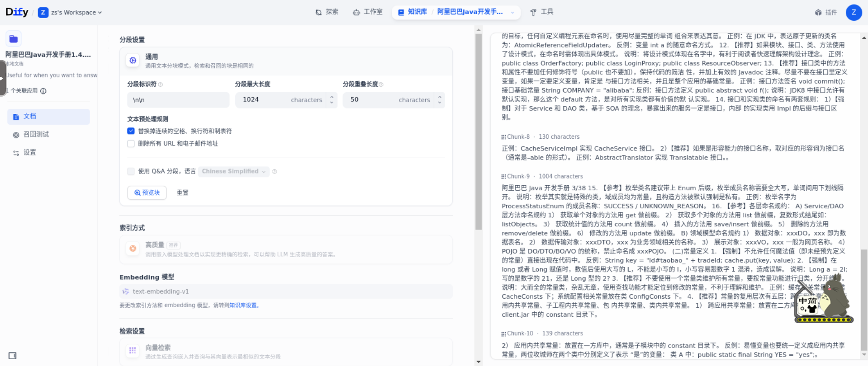Select the 通用 chunk mode card

(x=286, y=61)
